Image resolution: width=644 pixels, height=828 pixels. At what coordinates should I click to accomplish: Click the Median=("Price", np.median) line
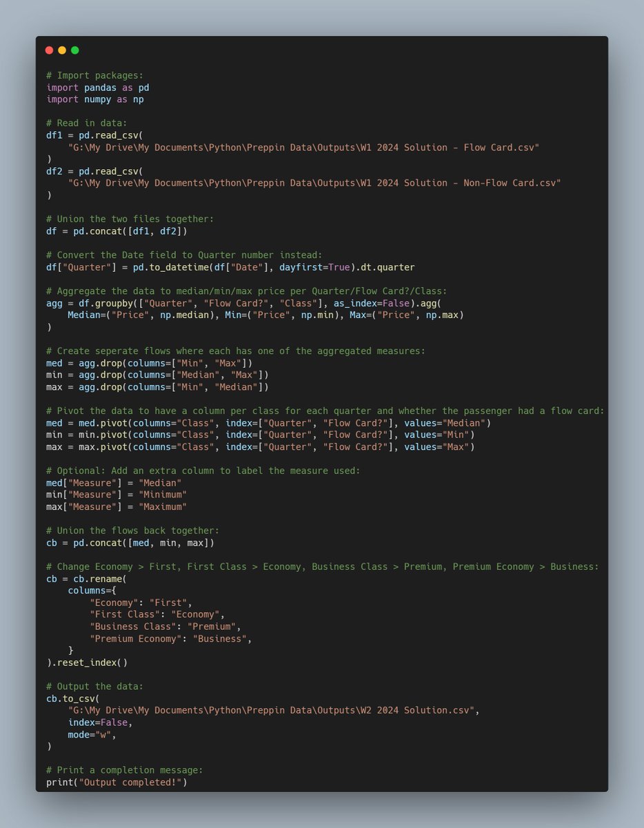click(x=265, y=315)
